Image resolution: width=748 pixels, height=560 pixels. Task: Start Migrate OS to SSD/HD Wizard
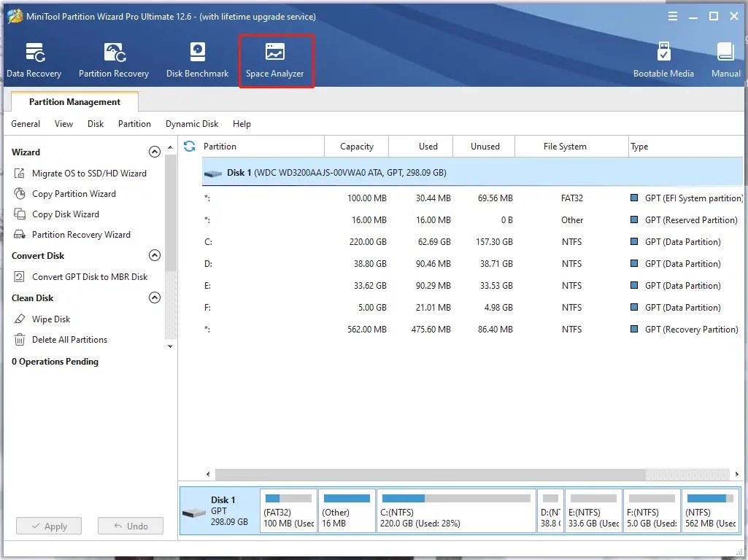click(80, 174)
